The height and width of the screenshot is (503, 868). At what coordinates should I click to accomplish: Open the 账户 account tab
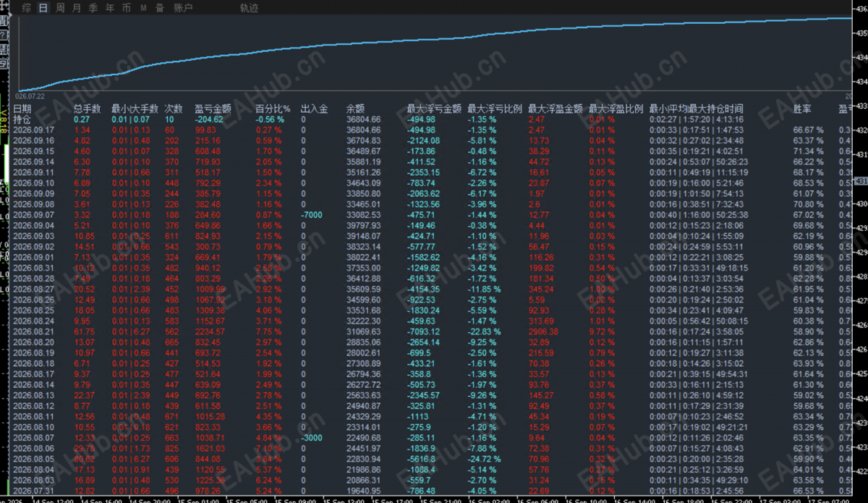click(x=184, y=8)
